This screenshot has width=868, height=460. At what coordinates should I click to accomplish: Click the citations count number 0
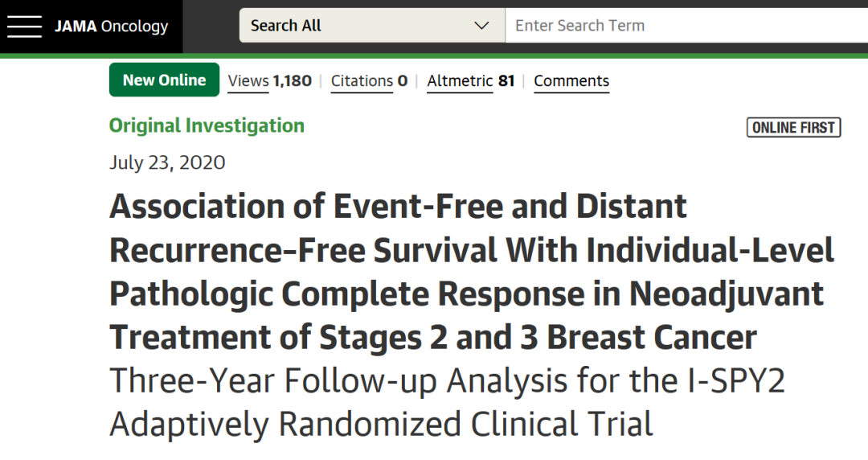coord(403,81)
